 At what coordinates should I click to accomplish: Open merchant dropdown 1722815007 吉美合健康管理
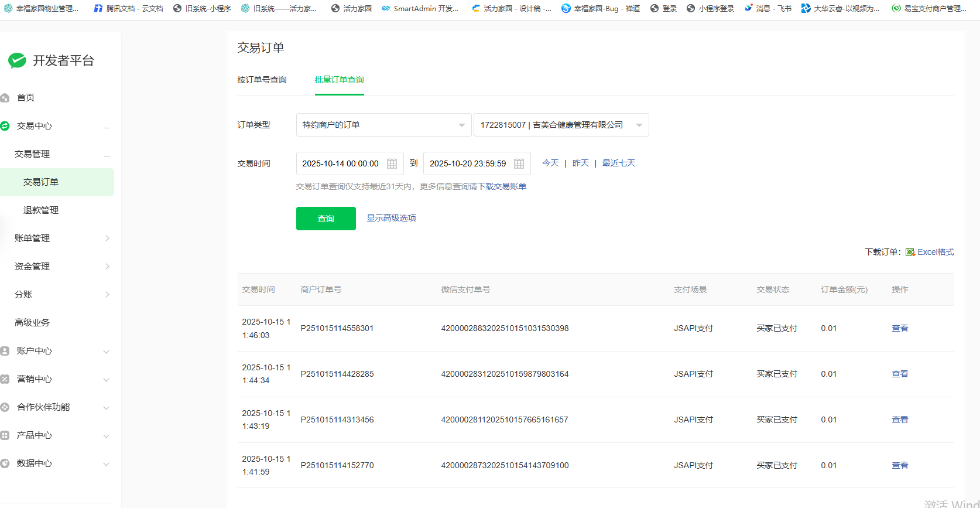pos(561,125)
